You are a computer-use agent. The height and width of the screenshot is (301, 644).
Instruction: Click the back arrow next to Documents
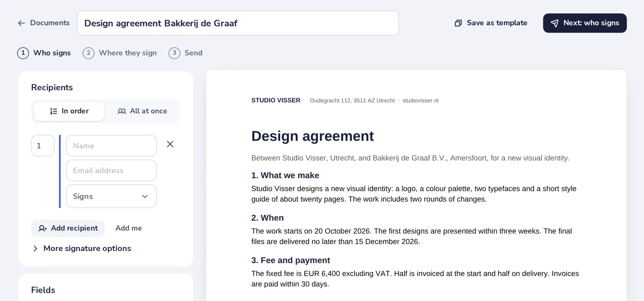click(21, 23)
